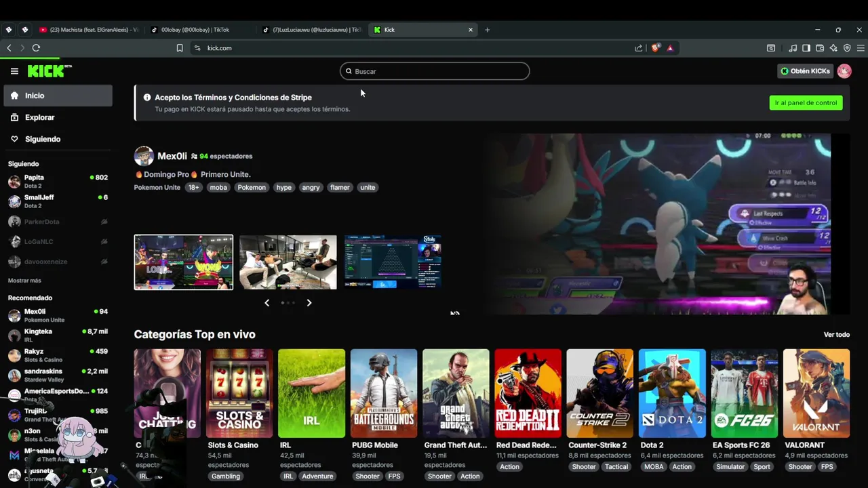Image resolution: width=868 pixels, height=488 pixels.
Task: Open IRL category card
Action: pos(311,393)
